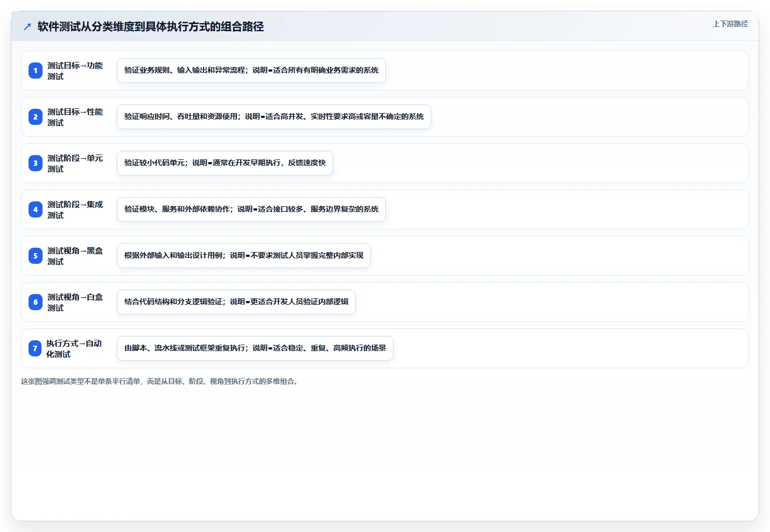This screenshot has width=770, height=532.
Task: Click the 上下游路径 label
Action: (x=730, y=24)
